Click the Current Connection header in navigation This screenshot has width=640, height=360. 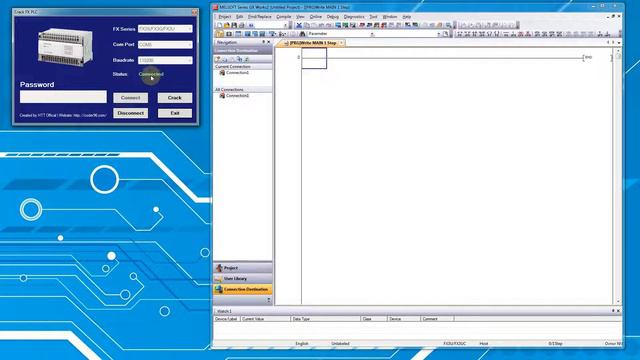(x=242, y=66)
